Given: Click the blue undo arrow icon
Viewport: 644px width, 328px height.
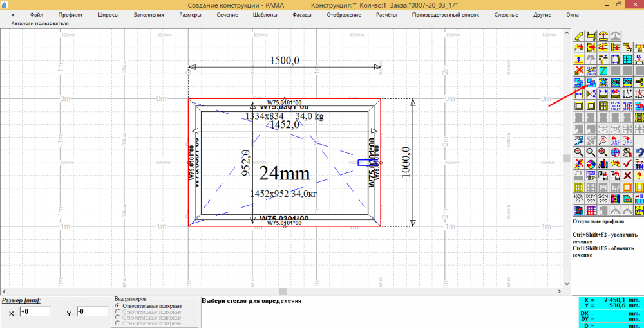Looking at the screenshot, I should 639,152.
